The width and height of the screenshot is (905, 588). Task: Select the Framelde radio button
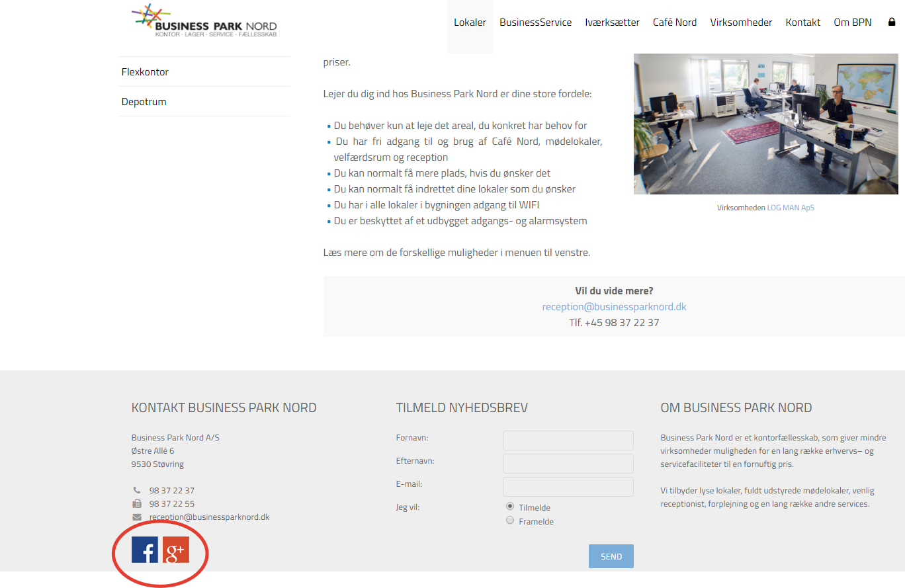(x=510, y=521)
